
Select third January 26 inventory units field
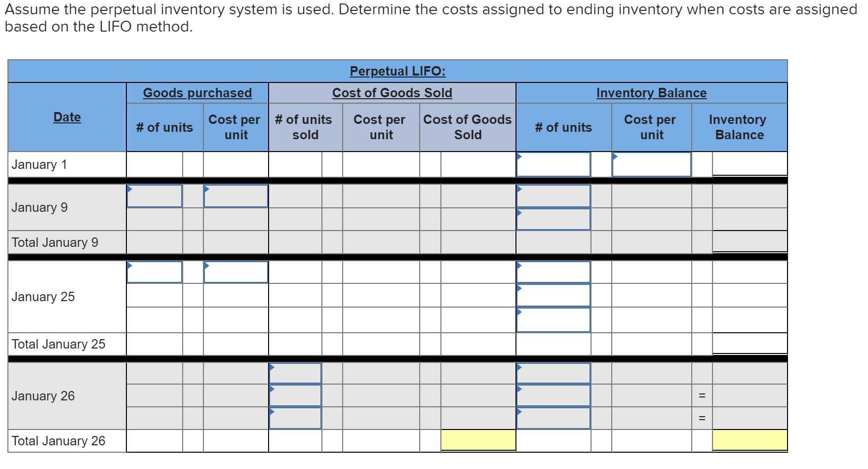tap(553, 418)
